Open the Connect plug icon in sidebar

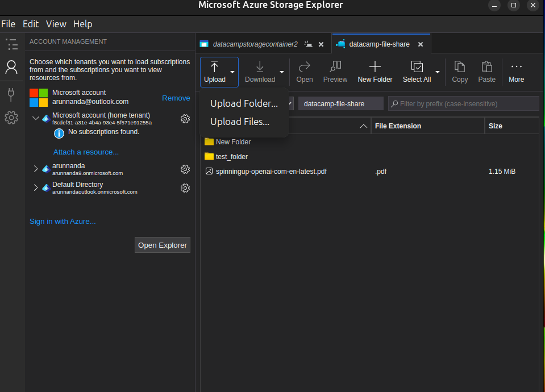tap(11, 94)
